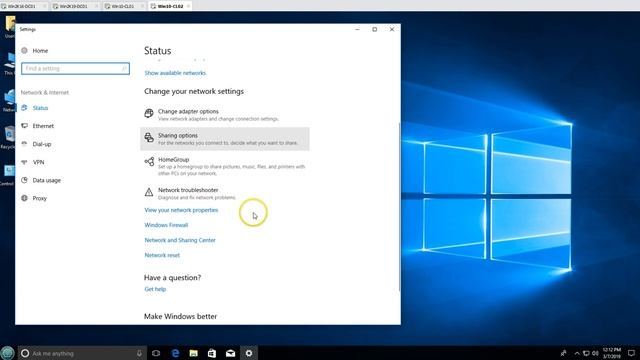Launch Microsoft Edge from the taskbar

tap(175, 353)
